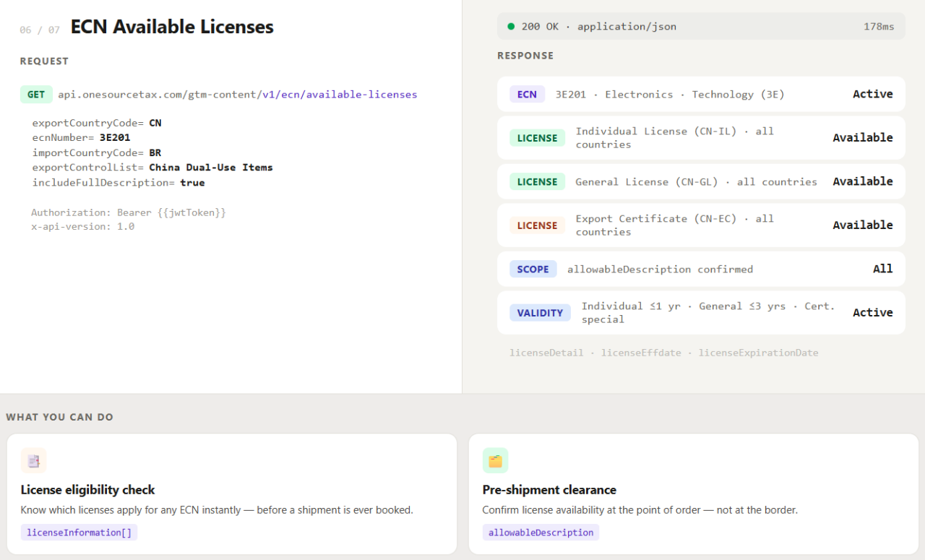Click the 178ms response time
The height and width of the screenshot is (560, 925).
point(879,26)
